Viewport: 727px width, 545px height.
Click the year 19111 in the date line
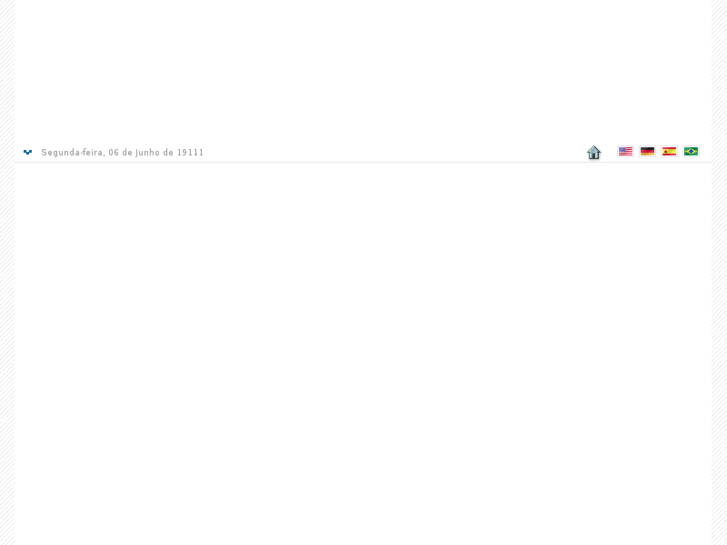[190, 153]
